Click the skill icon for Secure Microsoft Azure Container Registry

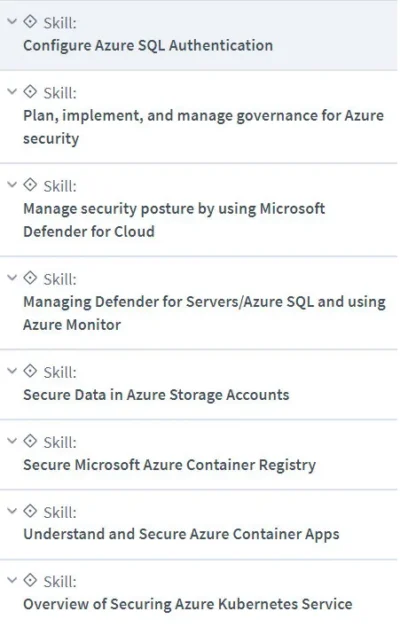tap(30, 441)
